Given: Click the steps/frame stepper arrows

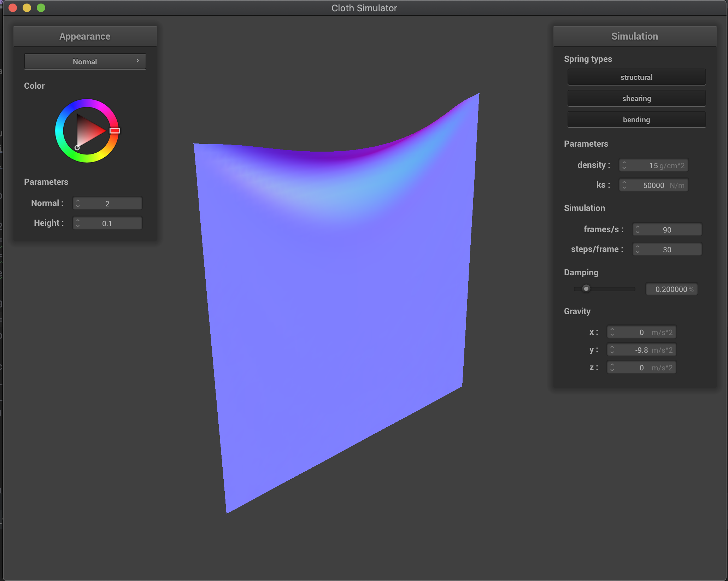Looking at the screenshot, I should pyautogui.click(x=638, y=249).
